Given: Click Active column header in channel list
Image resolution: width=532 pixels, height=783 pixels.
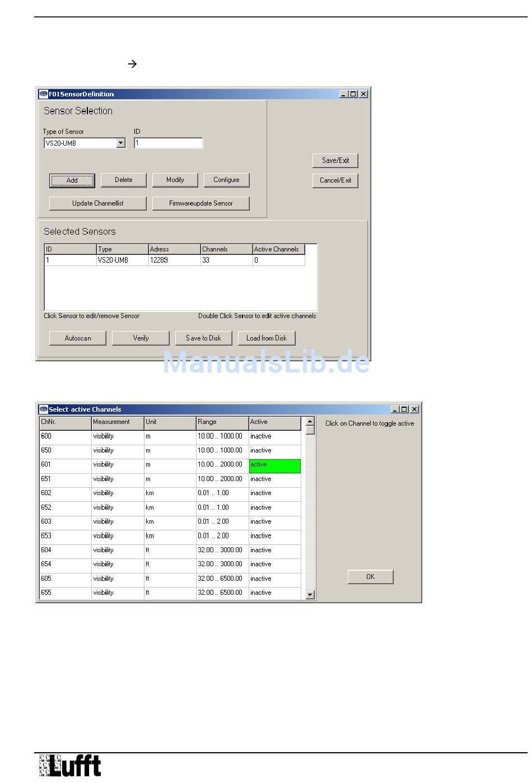Looking at the screenshot, I should pyautogui.click(x=275, y=422).
